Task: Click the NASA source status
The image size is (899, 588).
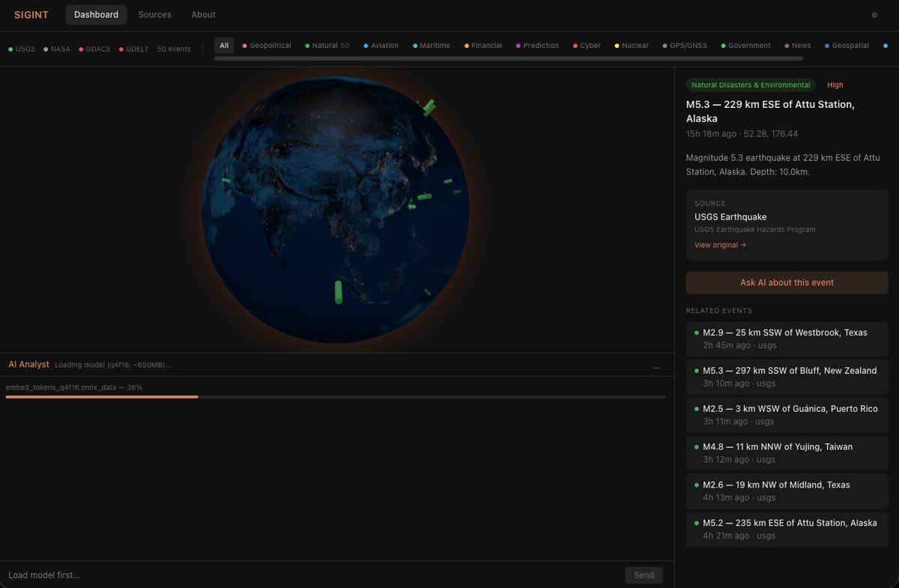Action: pos(57,49)
